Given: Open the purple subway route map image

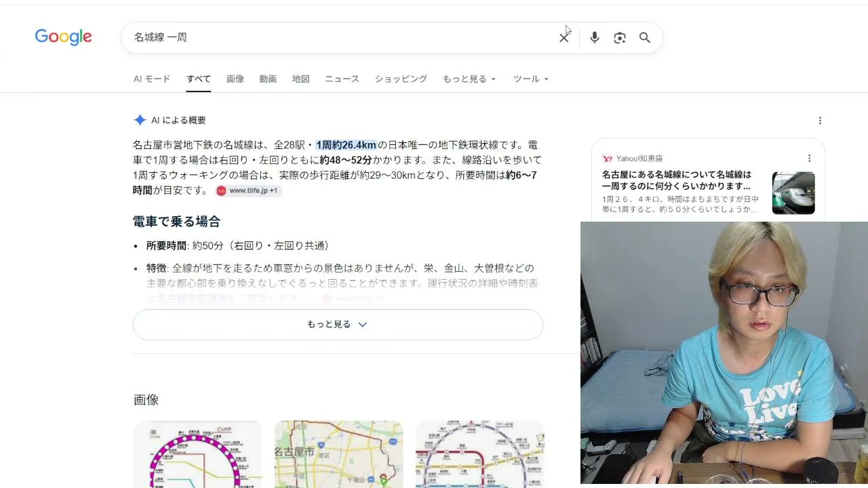Looking at the screenshot, I should pyautogui.click(x=479, y=454).
